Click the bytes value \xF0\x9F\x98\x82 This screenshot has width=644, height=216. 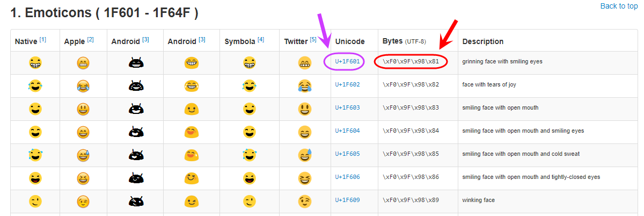[x=411, y=85]
